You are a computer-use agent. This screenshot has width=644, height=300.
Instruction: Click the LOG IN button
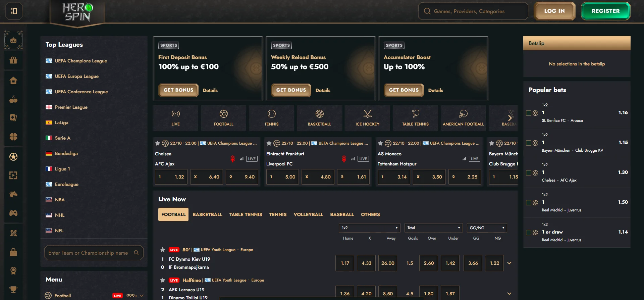pyautogui.click(x=554, y=11)
